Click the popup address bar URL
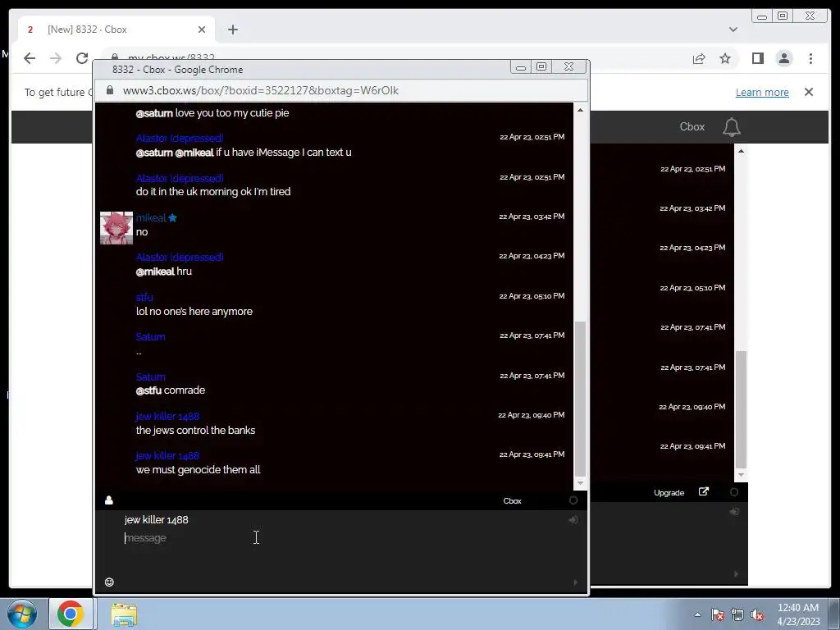 point(260,90)
